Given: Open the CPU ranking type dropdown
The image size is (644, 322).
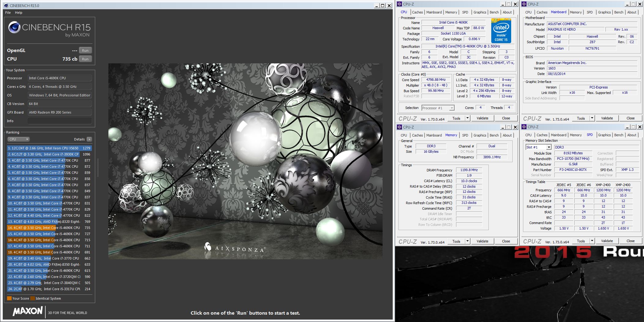Looking at the screenshot, I should (18, 139).
